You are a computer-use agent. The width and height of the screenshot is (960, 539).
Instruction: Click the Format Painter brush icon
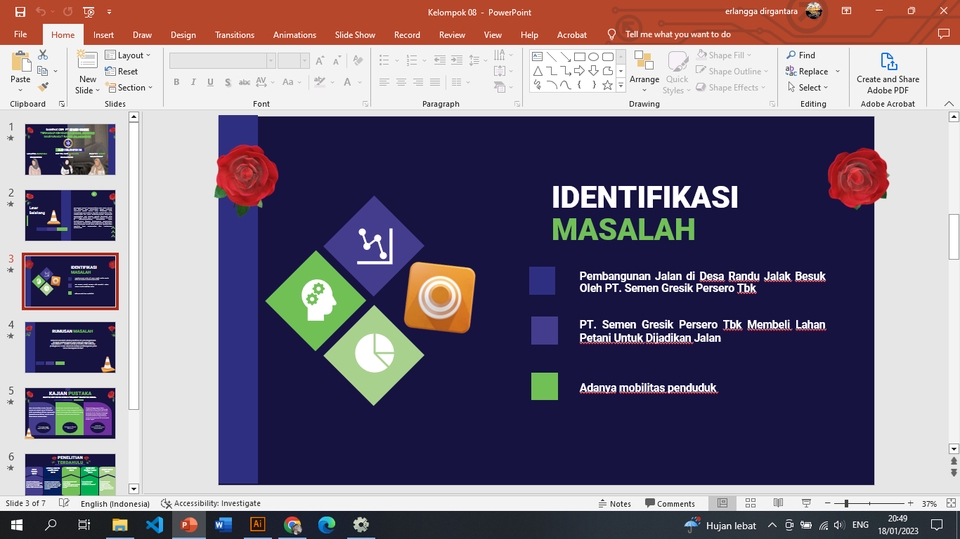pos(43,87)
